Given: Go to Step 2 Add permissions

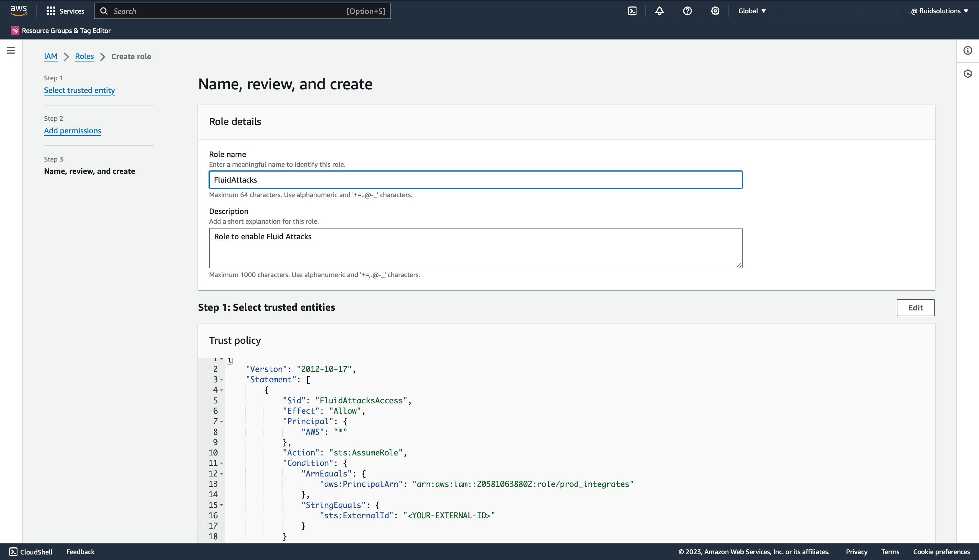Looking at the screenshot, I should point(72,131).
